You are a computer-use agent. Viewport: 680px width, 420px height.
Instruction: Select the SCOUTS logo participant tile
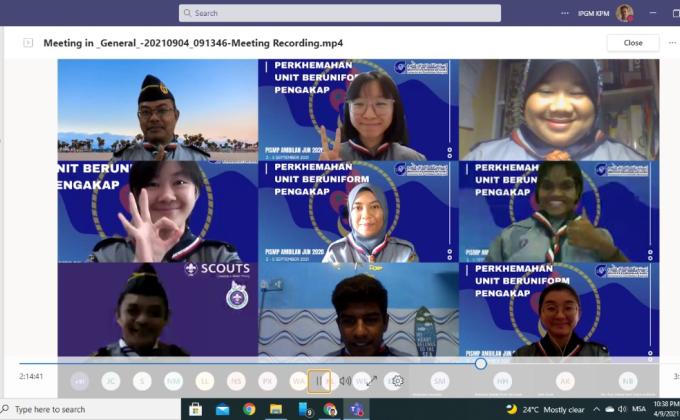coord(157,309)
